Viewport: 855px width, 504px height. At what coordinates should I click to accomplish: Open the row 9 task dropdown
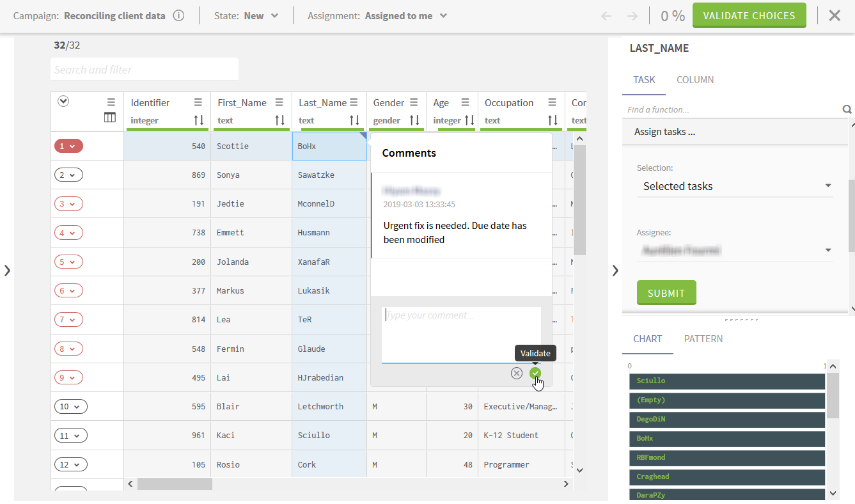(68, 377)
